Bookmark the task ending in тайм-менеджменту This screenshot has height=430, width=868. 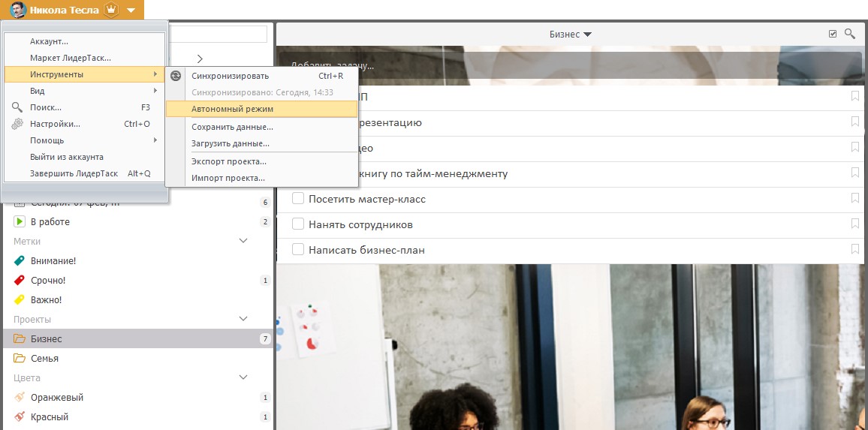pyautogui.click(x=855, y=173)
